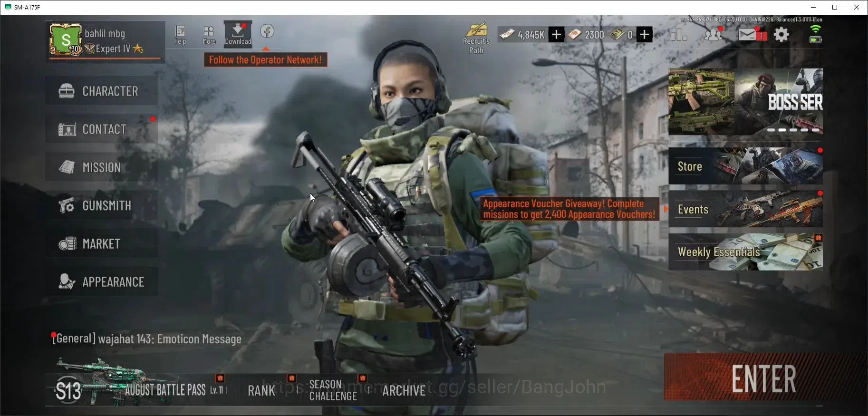Click the player name 'bahlil mbg'
Viewport: 868px width, 416px height.
pos(105,33)
